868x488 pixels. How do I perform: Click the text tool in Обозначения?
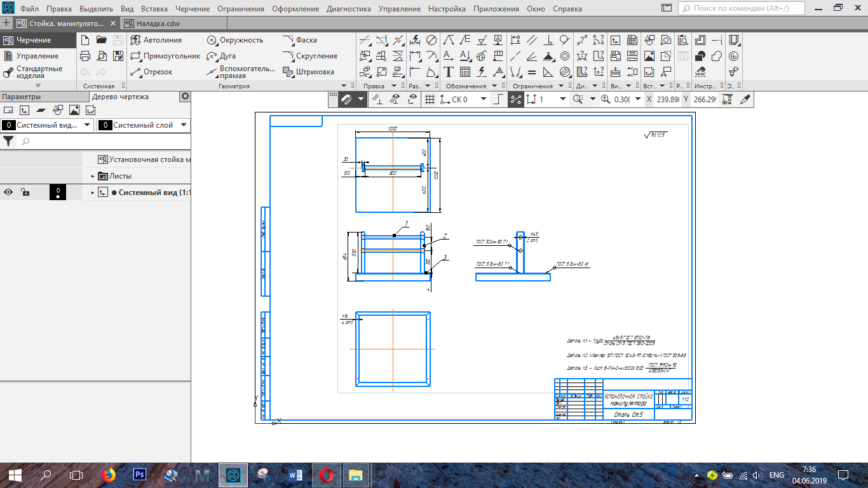pyautogui.click(x=449, y=72)
